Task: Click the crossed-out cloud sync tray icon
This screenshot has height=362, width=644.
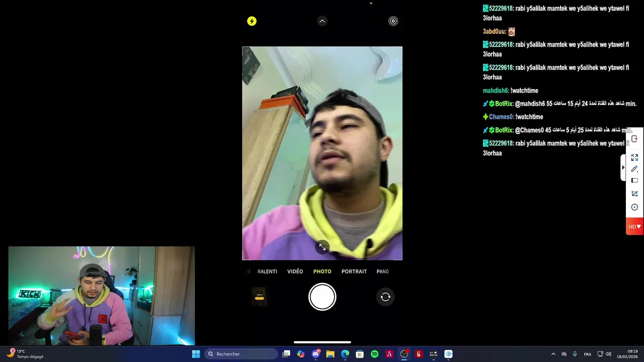Action: pyautogui.click(x=564, y=354)
